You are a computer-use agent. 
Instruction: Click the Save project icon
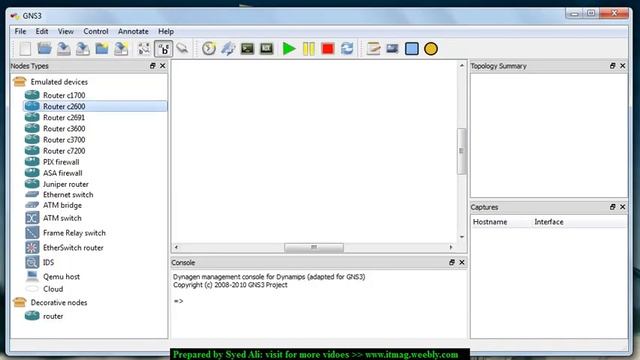tap(64, 49)
